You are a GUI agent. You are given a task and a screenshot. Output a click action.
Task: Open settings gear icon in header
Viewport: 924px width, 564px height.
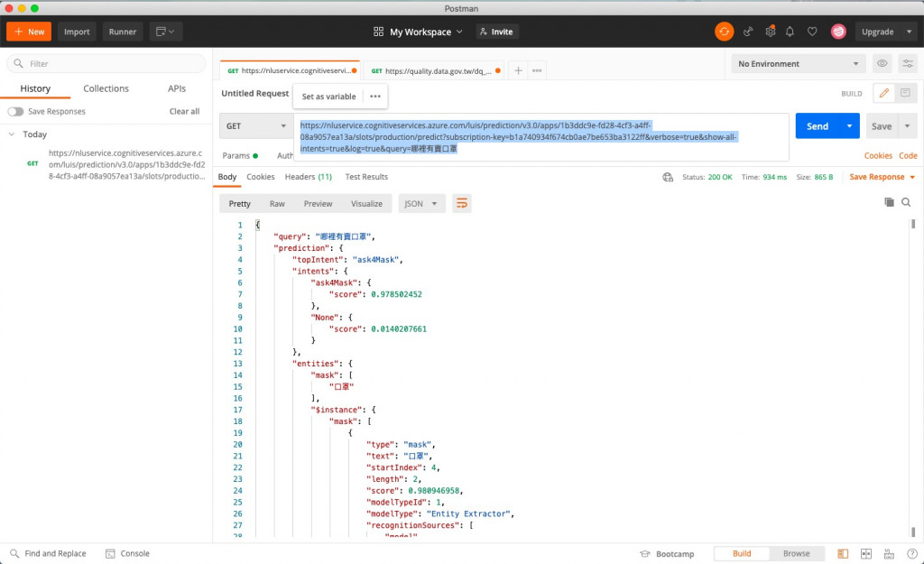tap(770, 32)
